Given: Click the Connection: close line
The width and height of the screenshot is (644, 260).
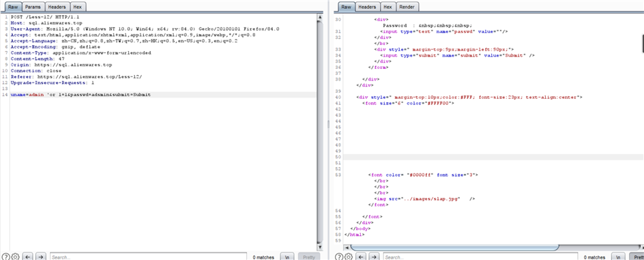Looking at the screenshot, I should coord(36,71).
